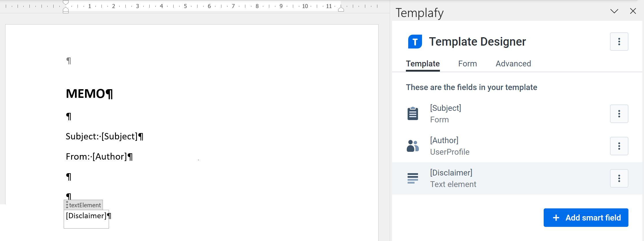Click the 'UserProfile' type label
644x241 pixels.
coord(450,152)
